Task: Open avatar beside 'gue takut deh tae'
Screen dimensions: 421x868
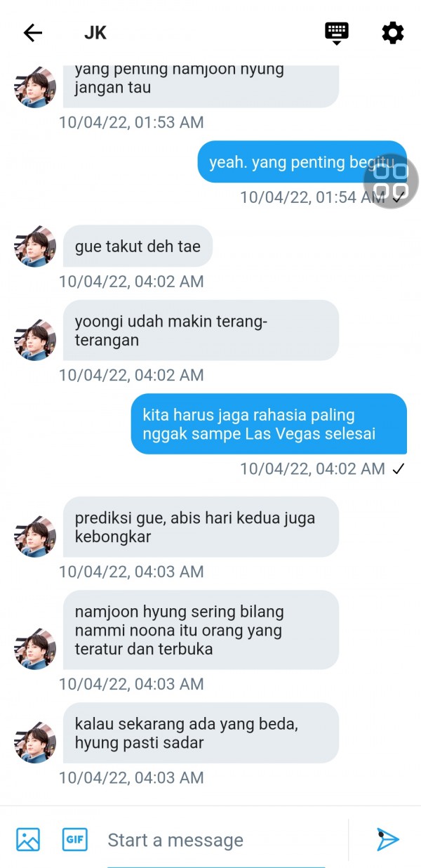Action: [x=35, y=246]
